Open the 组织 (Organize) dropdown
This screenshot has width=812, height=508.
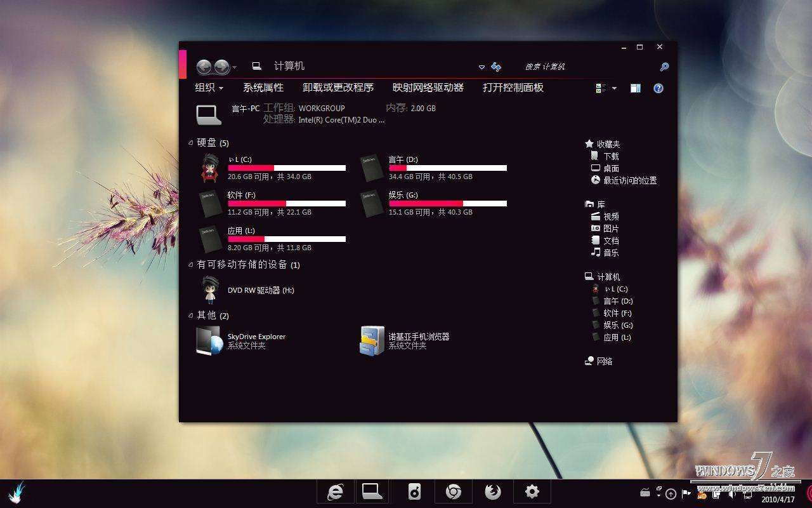pos(206,88)
